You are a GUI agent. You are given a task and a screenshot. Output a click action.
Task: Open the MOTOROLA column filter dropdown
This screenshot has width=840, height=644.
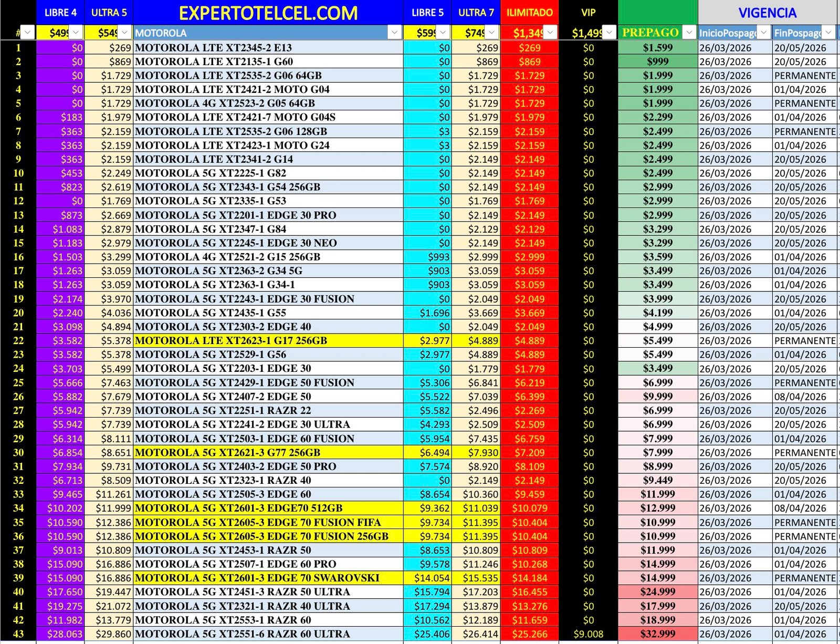[x=394, y=33]
